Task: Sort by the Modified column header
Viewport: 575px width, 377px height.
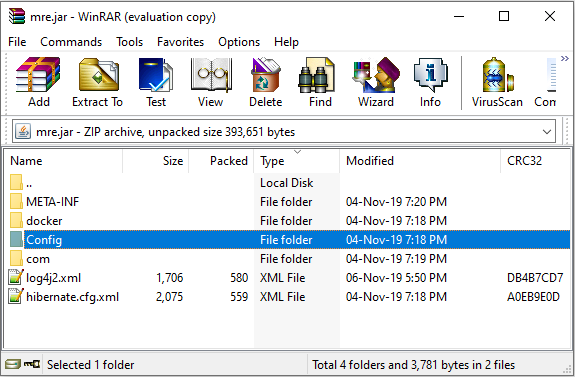Action: coord(420,161)
